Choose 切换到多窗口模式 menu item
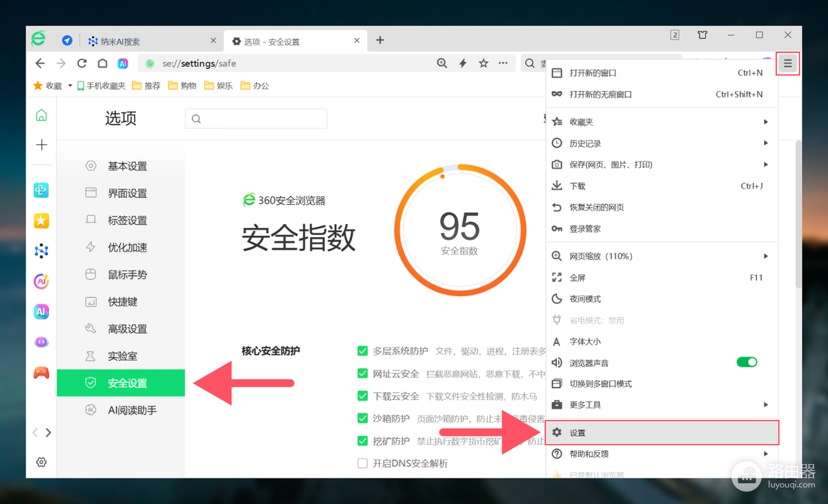 pyautogui.click(x=662, y=383)
